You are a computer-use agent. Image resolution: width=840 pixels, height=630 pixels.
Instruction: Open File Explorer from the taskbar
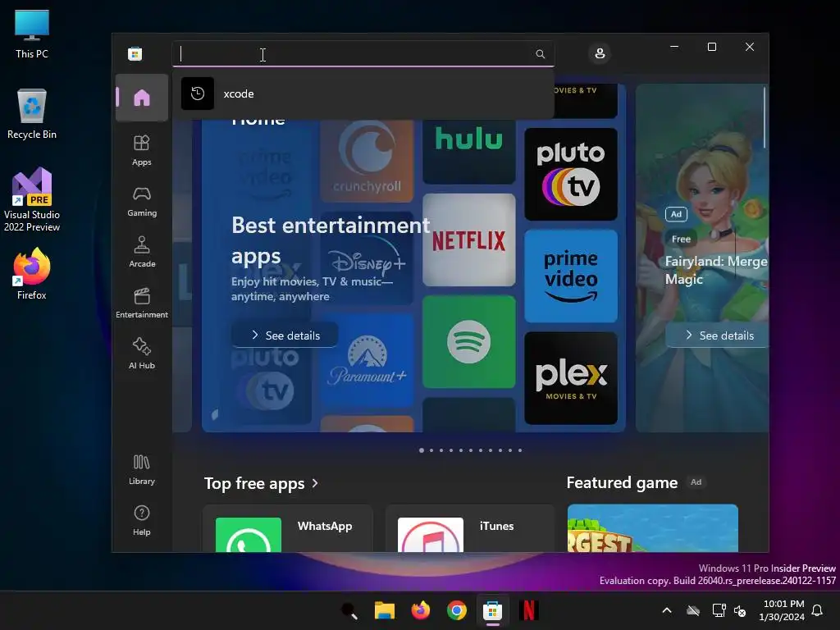coord(385,610)
